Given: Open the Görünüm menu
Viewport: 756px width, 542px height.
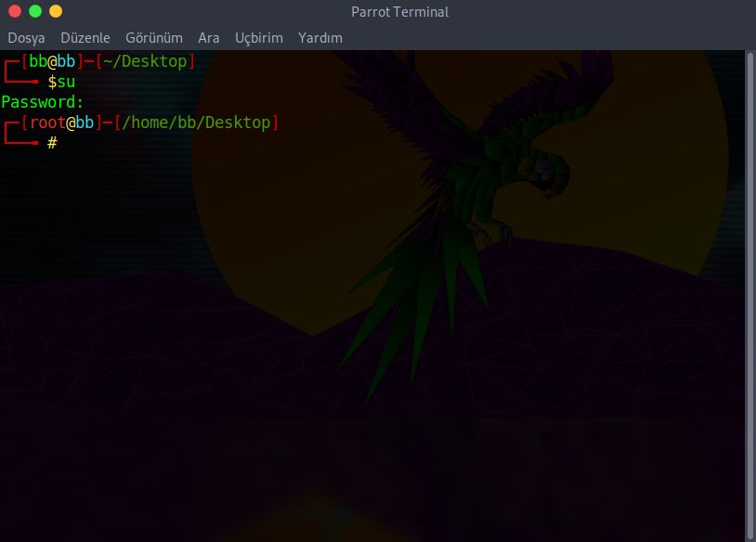Looking at the screenshot, I should [x=154, y=38].
